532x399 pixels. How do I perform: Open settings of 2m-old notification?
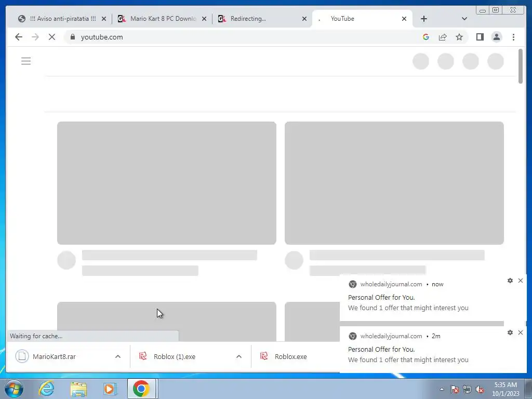510,332
